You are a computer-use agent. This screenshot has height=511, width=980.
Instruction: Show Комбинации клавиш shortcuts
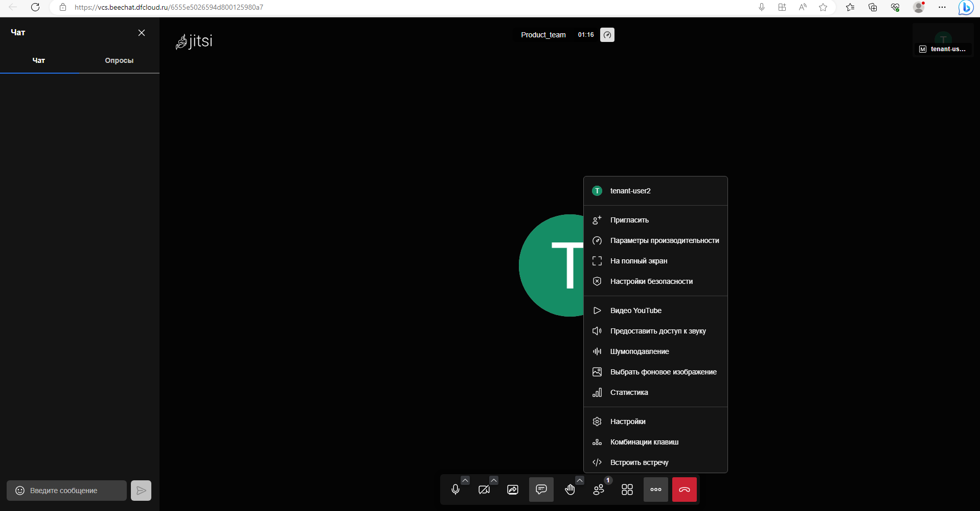tap(655, 442)
